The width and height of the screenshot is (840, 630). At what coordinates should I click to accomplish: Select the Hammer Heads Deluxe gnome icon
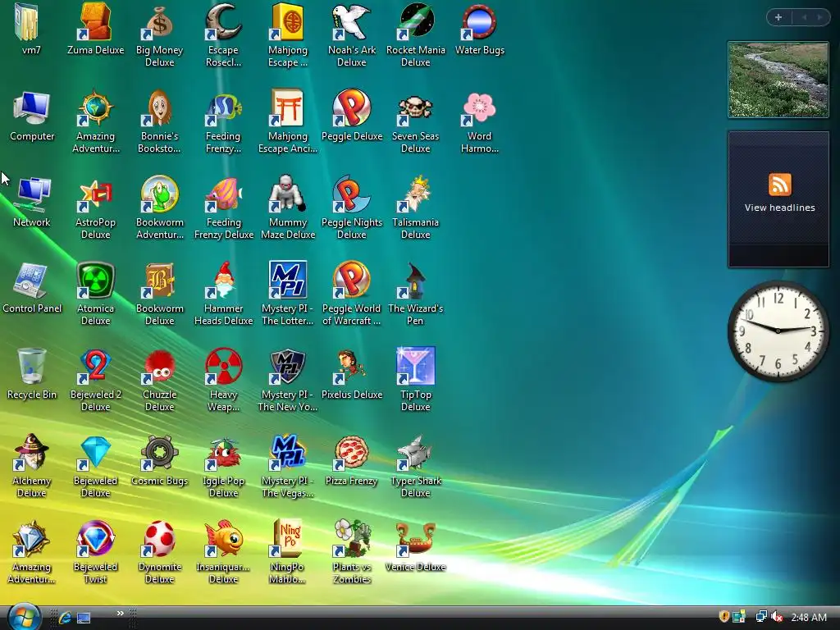pyautogui.click(x=223, y=281)
